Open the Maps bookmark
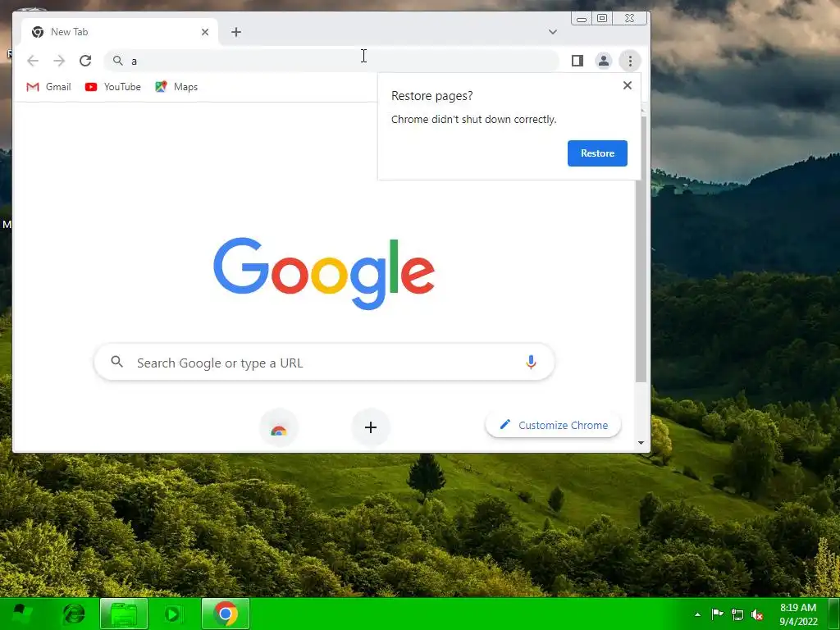This screenshot has width=840, height=630. tap(176, 87)
